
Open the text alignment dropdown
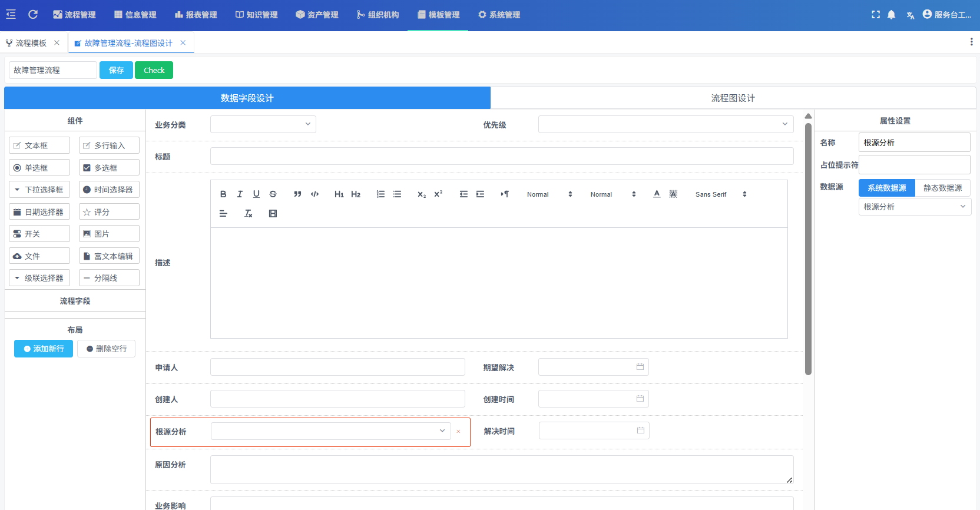pyautogui.click(x=223, y=214)
